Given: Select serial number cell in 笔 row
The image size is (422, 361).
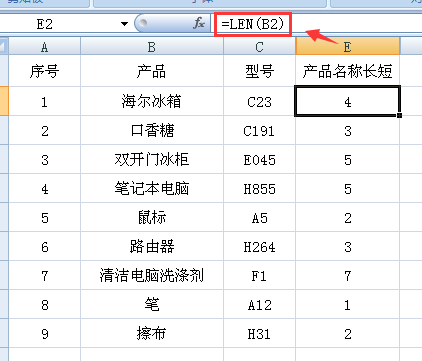Looking at the screenshot, I should pos(44,304).
